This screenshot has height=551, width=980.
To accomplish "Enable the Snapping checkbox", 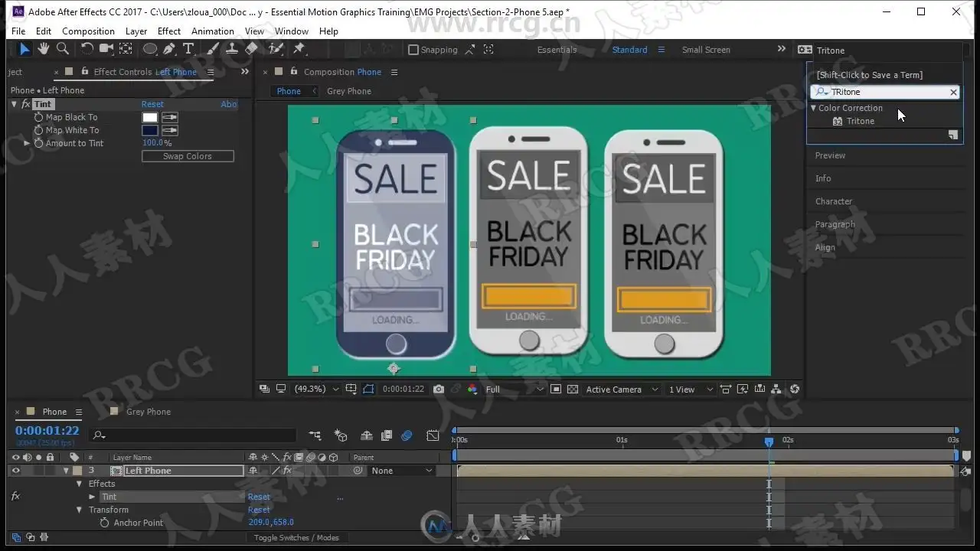I will (414, 50).
